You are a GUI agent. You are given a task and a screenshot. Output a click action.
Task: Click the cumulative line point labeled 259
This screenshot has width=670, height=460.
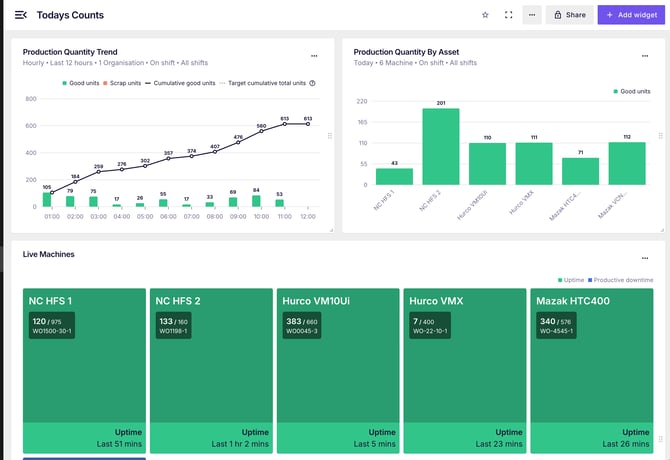tap(99, 172)
